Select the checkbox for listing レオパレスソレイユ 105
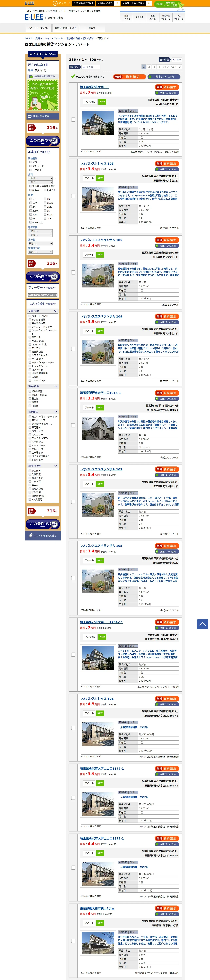Viewport: 210px width, 980px height. point(73,196)
